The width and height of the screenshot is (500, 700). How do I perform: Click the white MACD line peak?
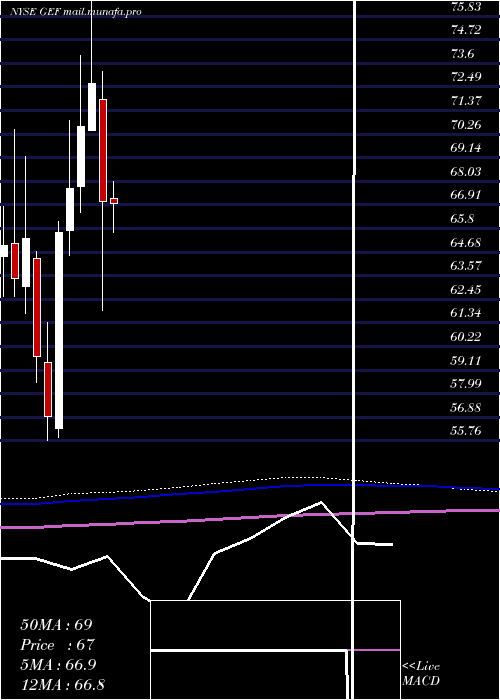(x=321, y=503)
